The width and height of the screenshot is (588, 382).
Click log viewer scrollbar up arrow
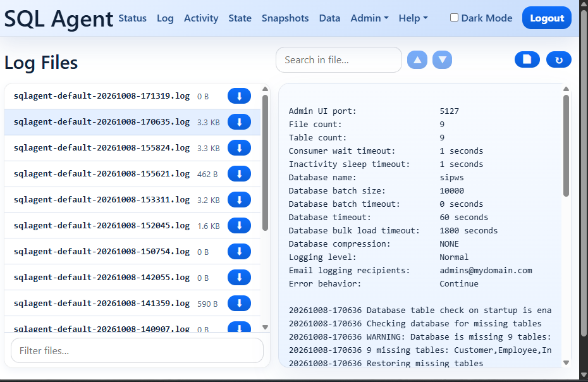pyautogui.click(x=567, y=89)
